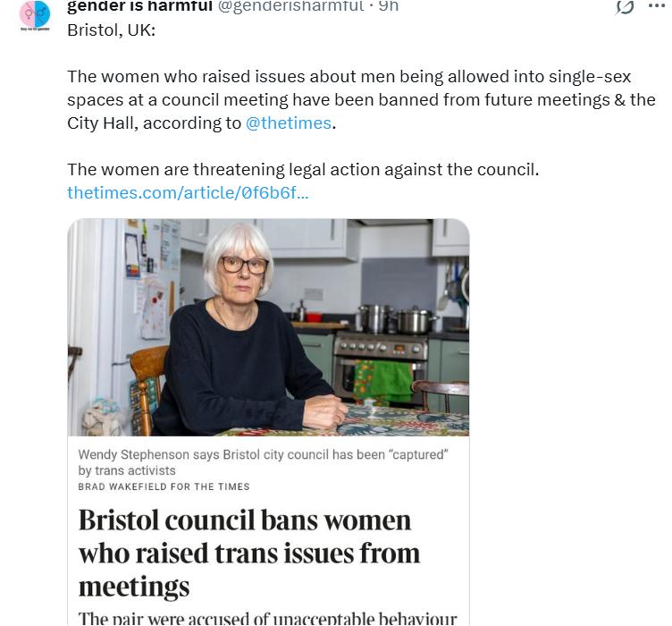Click the sentence about threatening legal action
Screen dimensions: 672x626
[x=303, y=169]
